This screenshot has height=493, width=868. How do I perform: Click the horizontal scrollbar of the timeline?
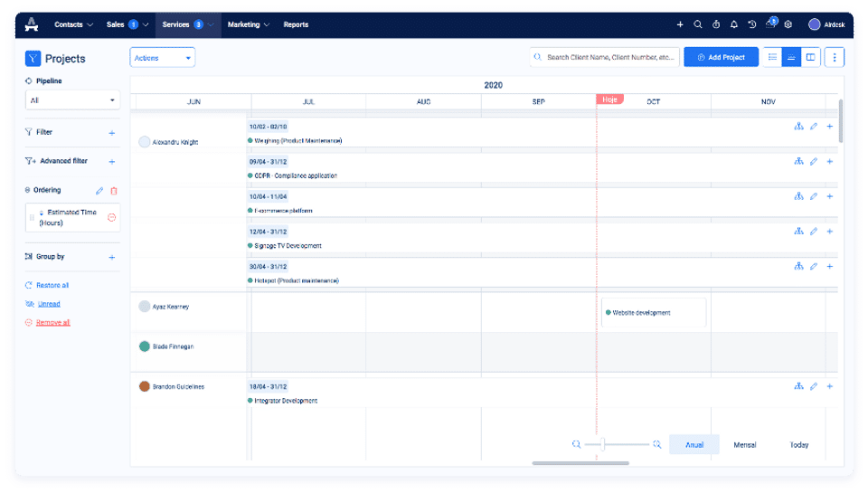pyautogui.click(x=580, y=463)
